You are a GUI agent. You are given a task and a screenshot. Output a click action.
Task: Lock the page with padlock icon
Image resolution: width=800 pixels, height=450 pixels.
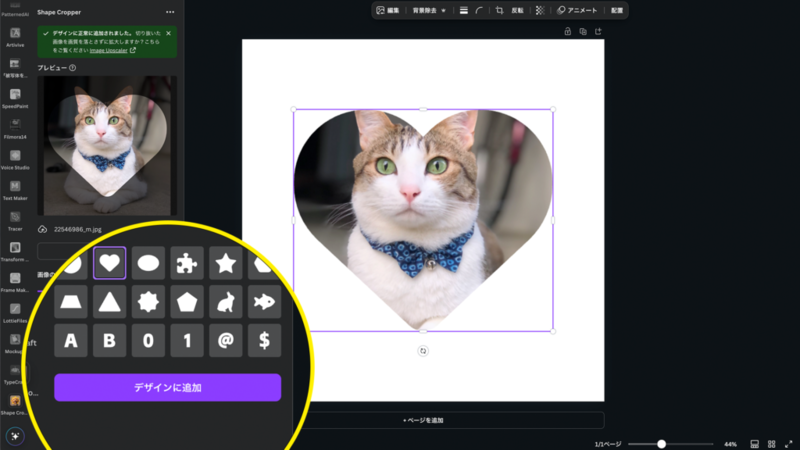(567, 32)
